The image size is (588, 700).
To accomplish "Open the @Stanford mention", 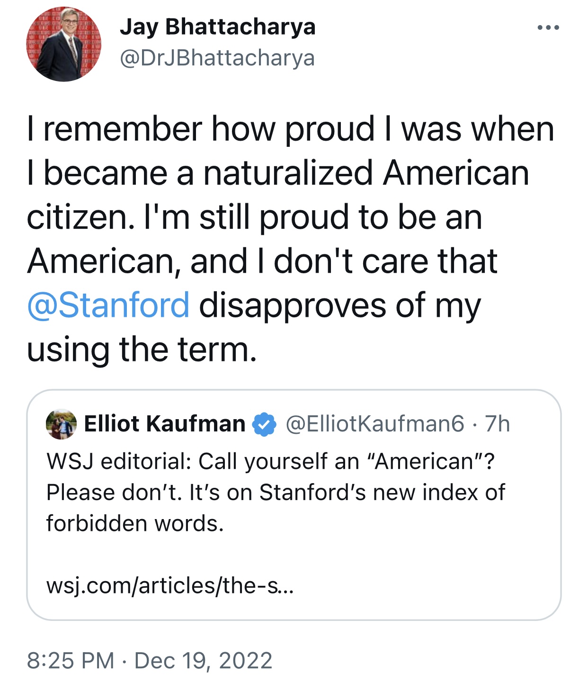I will 108,305.
